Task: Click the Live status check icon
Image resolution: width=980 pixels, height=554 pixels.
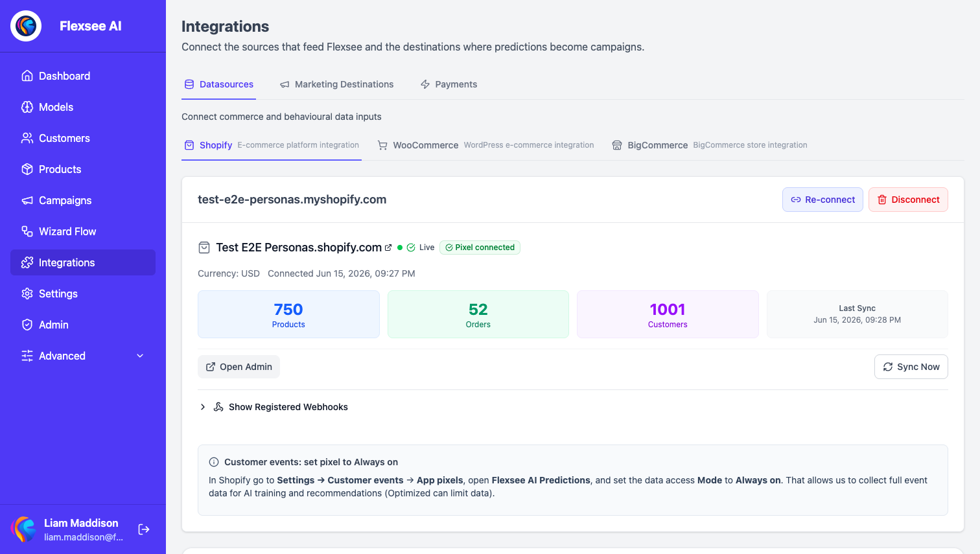Action: click(411, 248)
